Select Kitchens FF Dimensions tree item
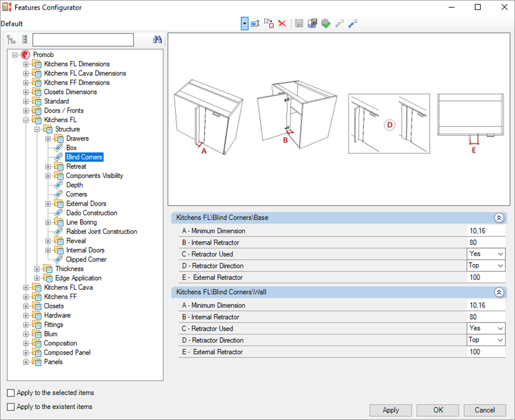The image size is (515, 420). [77, 83]
